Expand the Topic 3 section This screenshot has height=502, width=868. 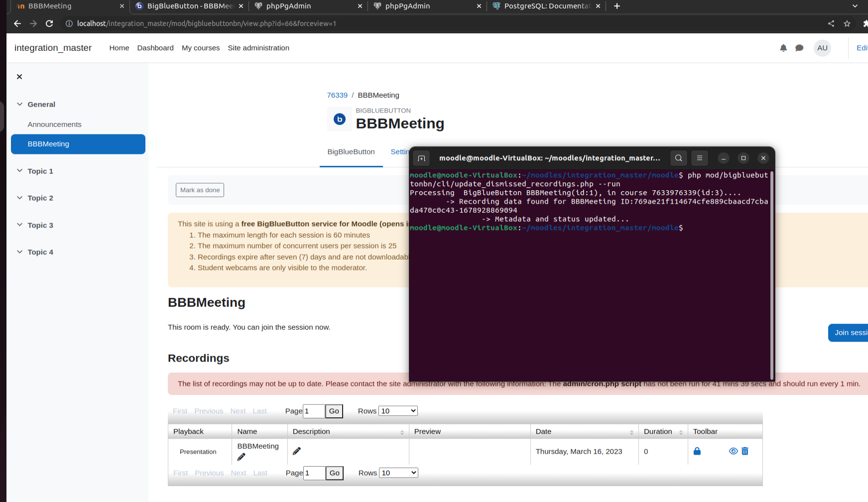(x=20, y=225)
